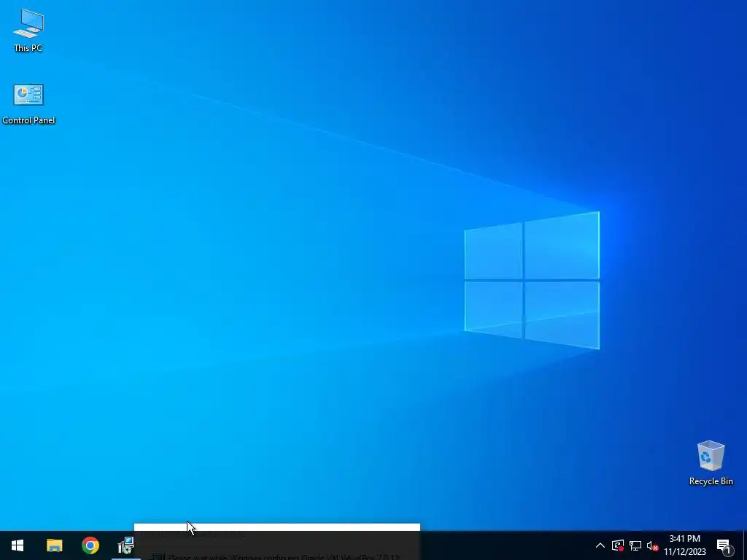
Task: Click the Show desktop strip at taskbar end
Action: coord(745,545)
